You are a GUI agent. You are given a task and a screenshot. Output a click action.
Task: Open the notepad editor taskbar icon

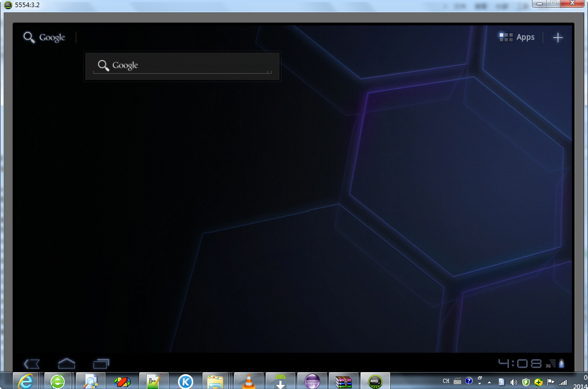(154, 381)
